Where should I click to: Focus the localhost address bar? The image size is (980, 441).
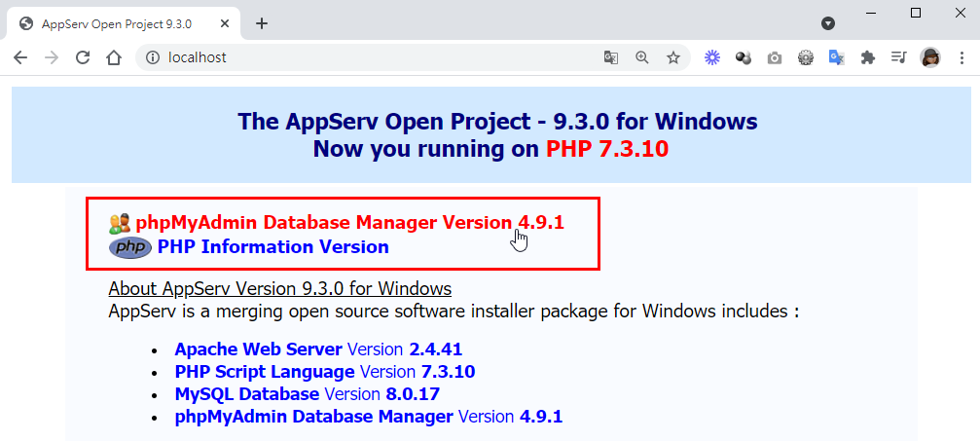click(x=370, y=57)
